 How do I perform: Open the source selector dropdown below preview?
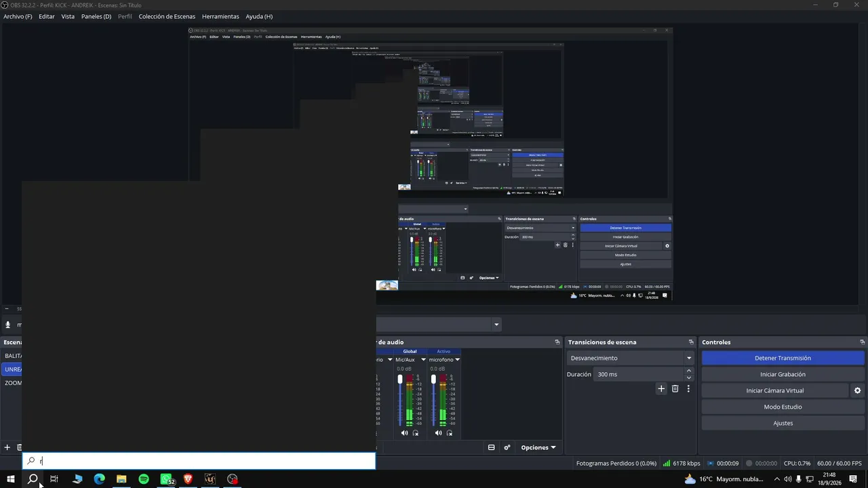(496, 325)
